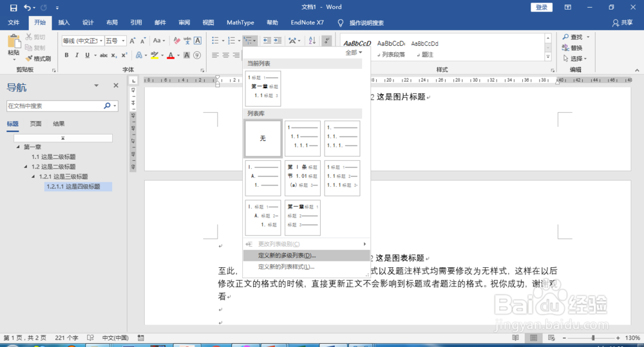Click the ribbon display options icon
This screenshot has height=347, width=644.
click(567, 7)
